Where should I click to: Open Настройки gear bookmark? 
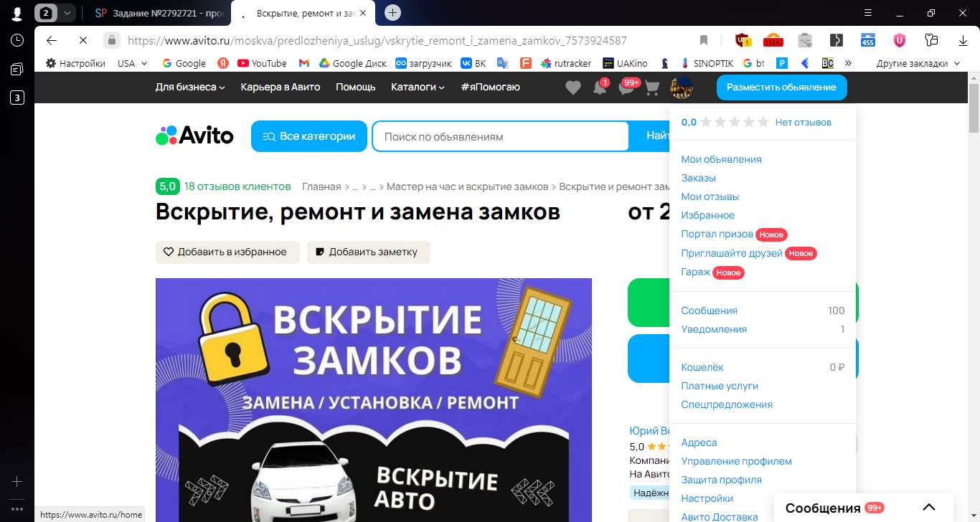pos(75,63)
